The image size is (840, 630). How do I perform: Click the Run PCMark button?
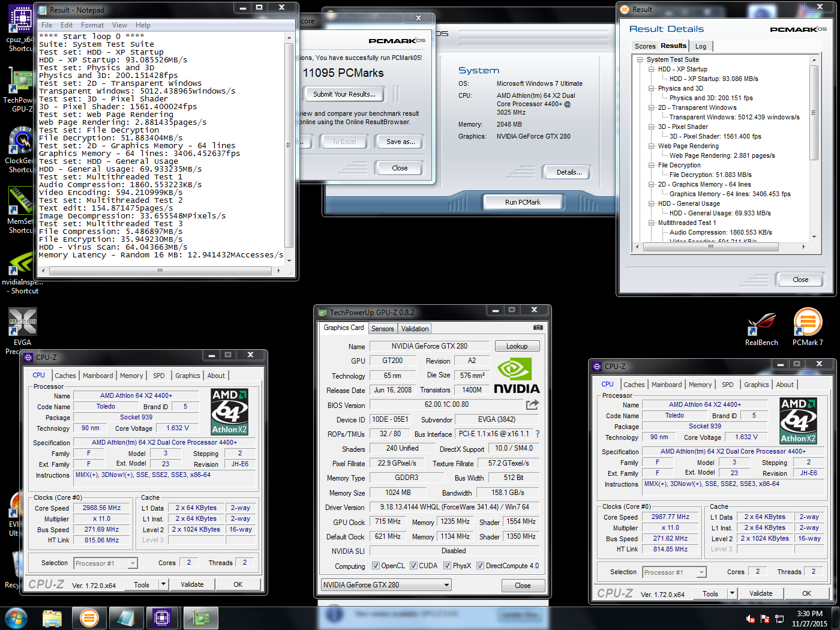coord(523,202)
